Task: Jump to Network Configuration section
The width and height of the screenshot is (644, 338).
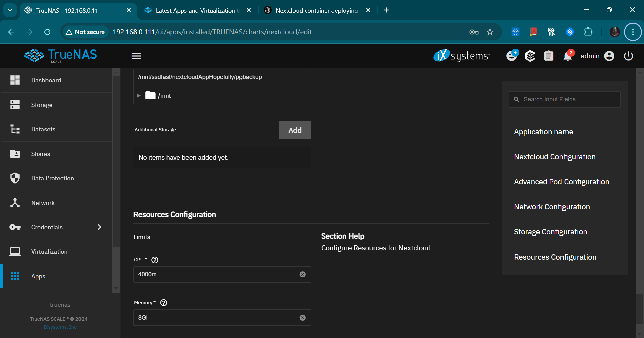Action: (552, 207)
